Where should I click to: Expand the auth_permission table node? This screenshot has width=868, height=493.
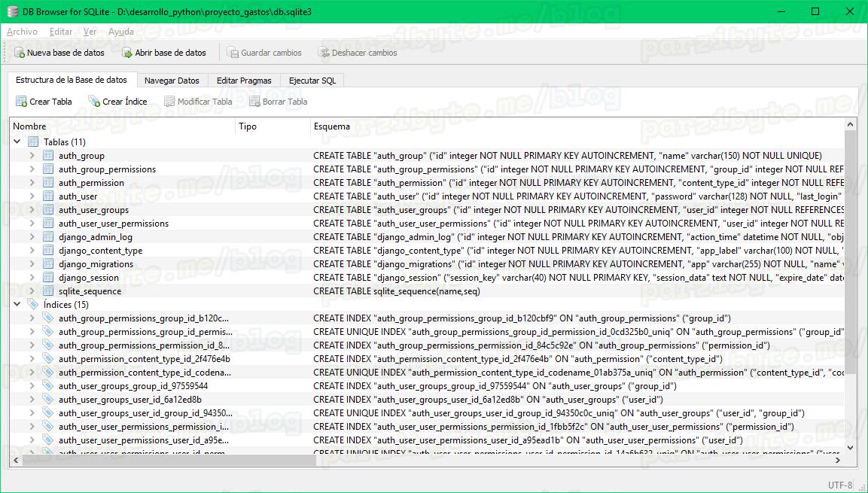tap(32, 183)
